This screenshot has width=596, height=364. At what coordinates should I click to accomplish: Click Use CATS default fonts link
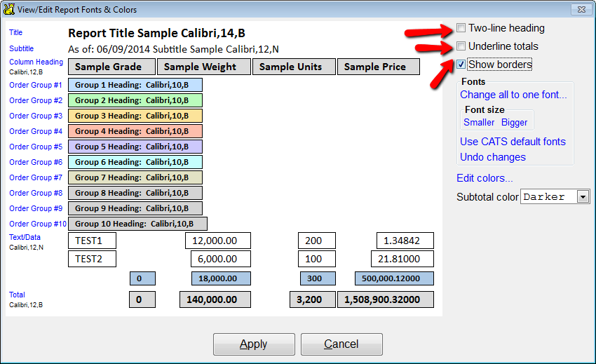(513, 142)
